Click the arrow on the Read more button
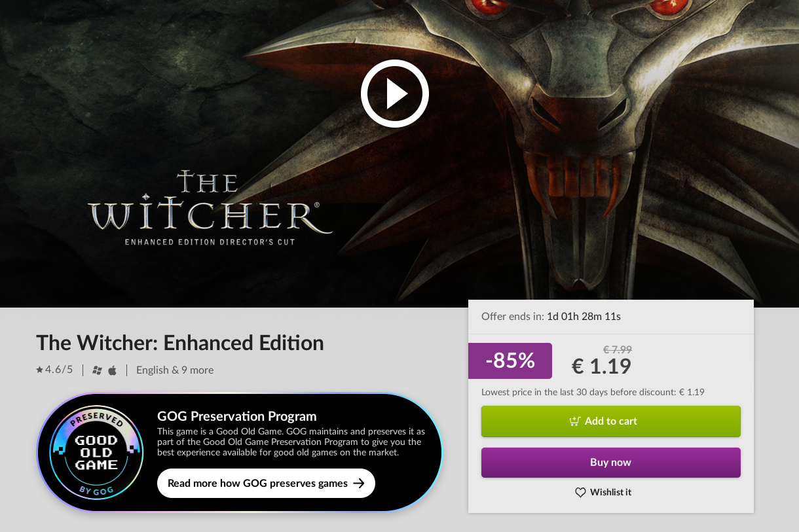 358,483
